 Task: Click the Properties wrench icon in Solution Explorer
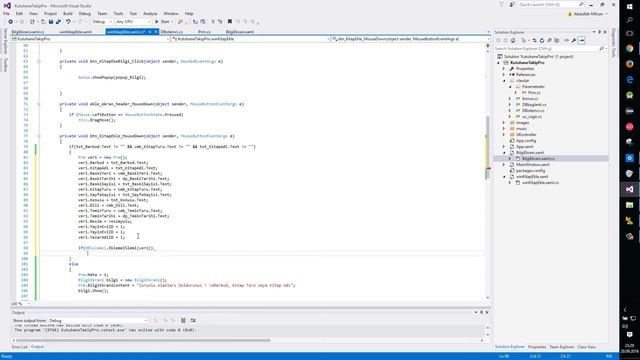coord(574,40)
